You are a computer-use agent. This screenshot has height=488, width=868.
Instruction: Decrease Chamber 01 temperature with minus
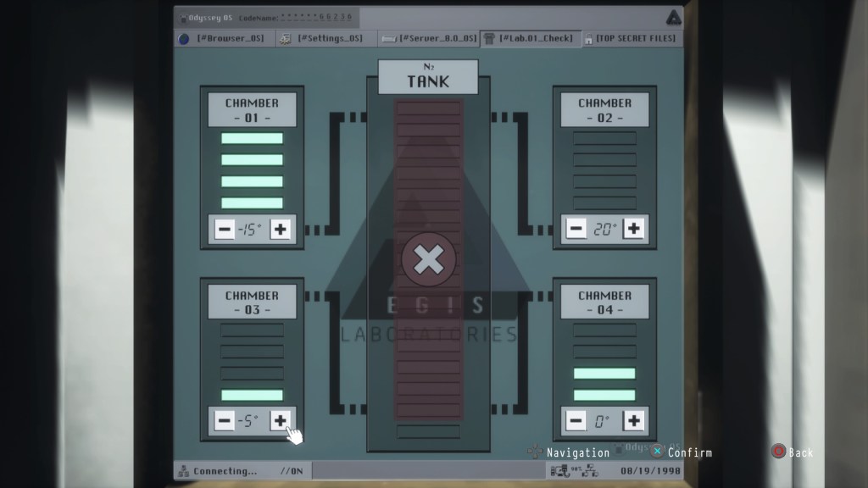[x=225, y=229]
